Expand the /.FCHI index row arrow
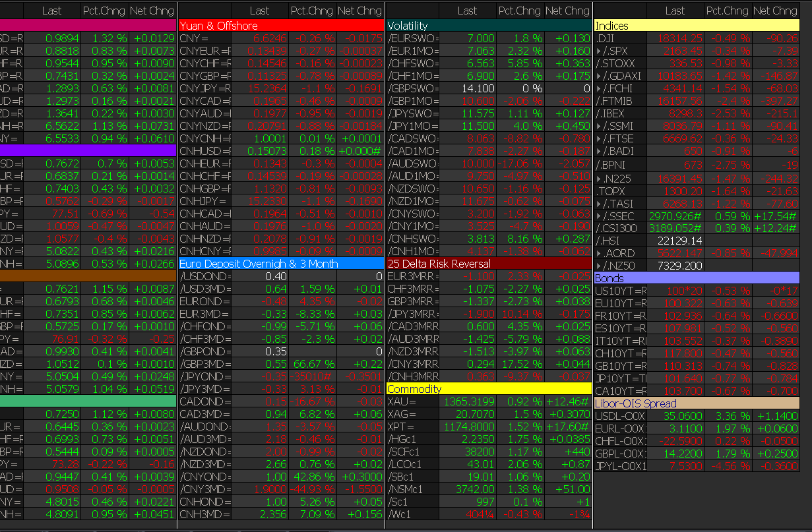 pos(598,89)
